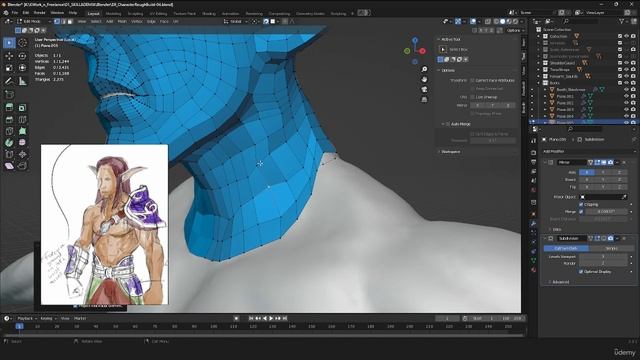Viewport: 640px width, 360px height.
Task: Switch to face select mode
Action: (70, 21)
